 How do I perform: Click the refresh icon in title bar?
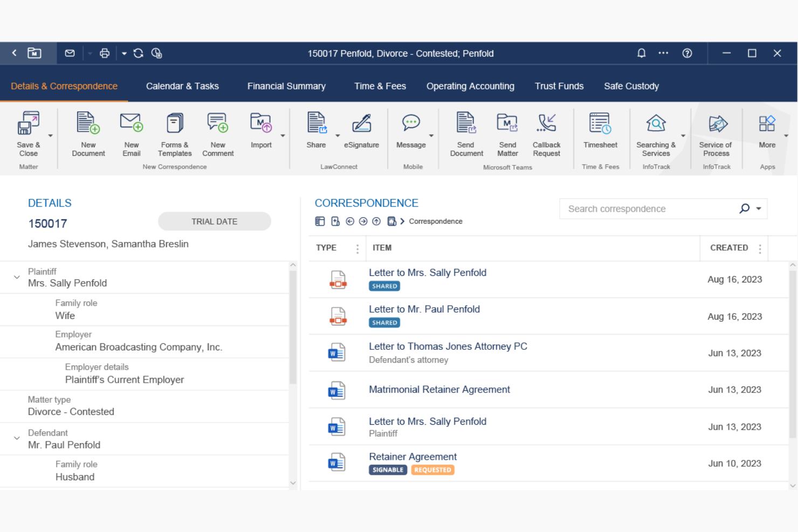click(x=139, y=53)
